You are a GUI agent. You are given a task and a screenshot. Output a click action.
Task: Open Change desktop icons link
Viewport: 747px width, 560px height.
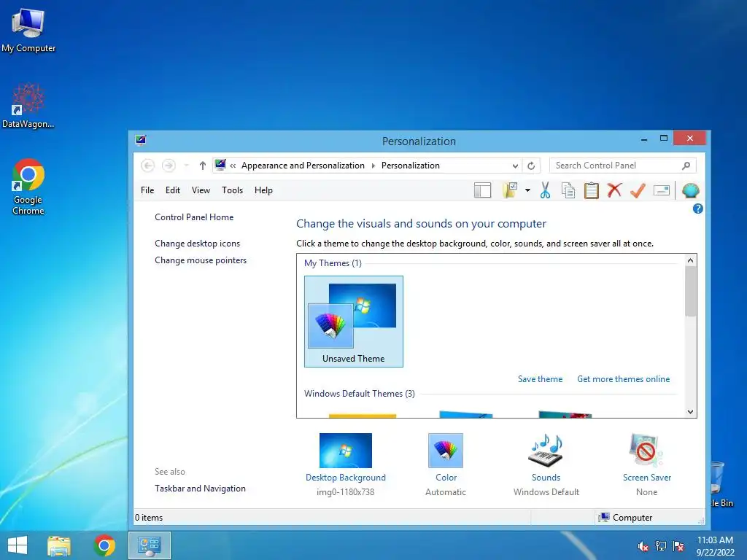197,244
